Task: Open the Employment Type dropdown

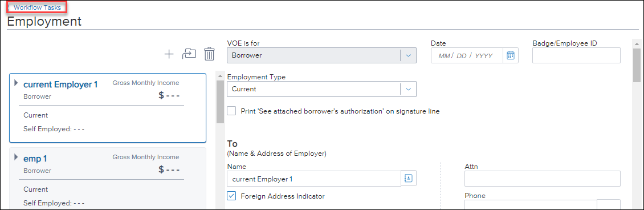Action: tap(321, 89)
